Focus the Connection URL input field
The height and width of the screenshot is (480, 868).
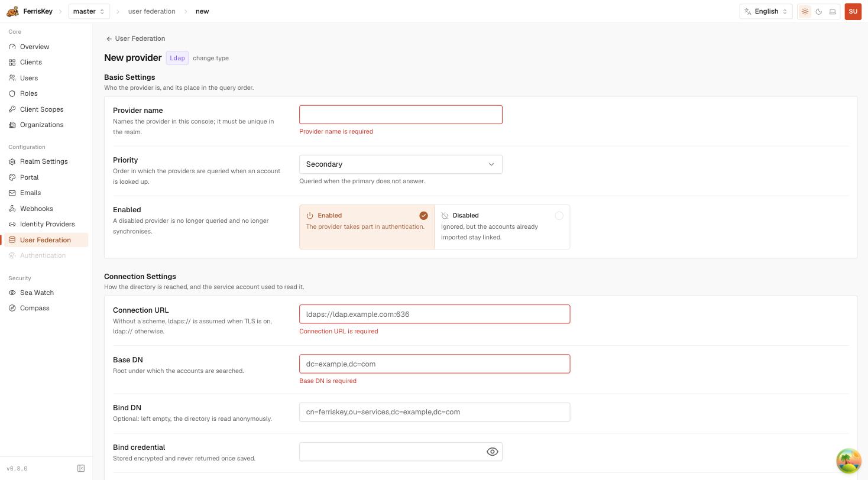pyautogui.click(x=435, y=314)
